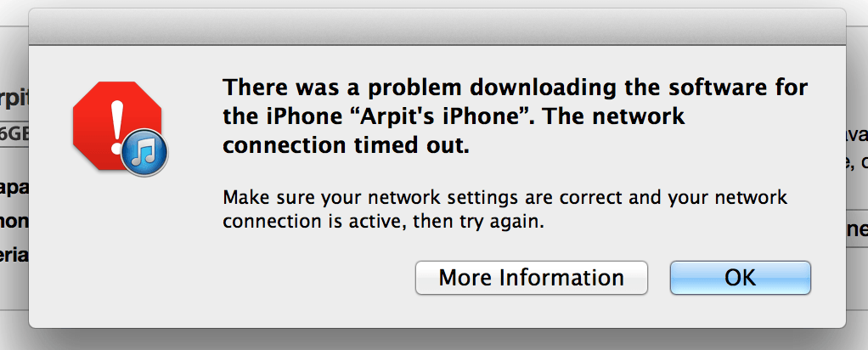This screenshot has width=868, height=350.
Task: Click the partially hidden Capacity label
Action: 14,189
